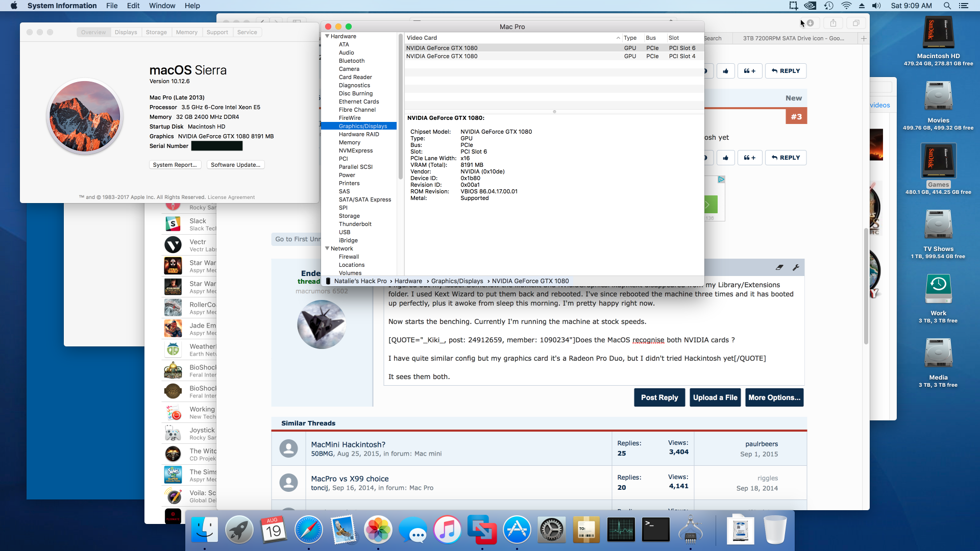
Task: Click multi-quote button beside post #3 REPLY
Action: (750, 158)
